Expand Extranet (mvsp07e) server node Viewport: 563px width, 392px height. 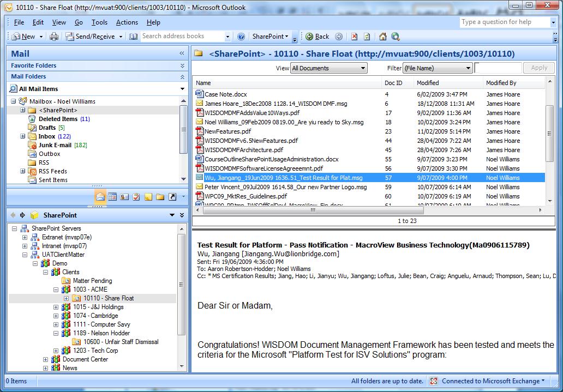(x=25, y=237)
